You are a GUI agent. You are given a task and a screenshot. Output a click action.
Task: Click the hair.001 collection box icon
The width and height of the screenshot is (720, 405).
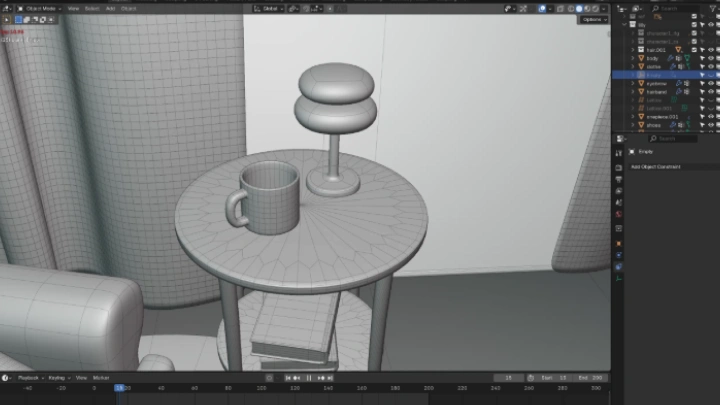(641, 50)
